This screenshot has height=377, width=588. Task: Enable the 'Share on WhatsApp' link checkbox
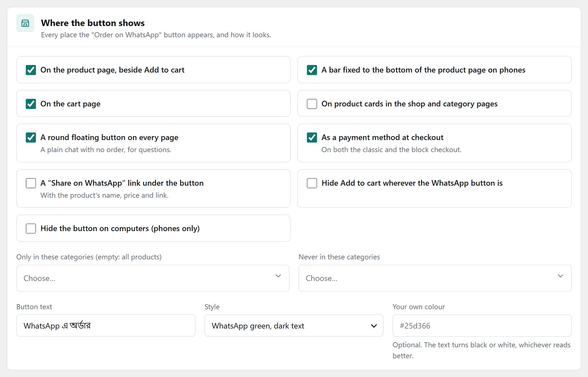click(31, 183)
